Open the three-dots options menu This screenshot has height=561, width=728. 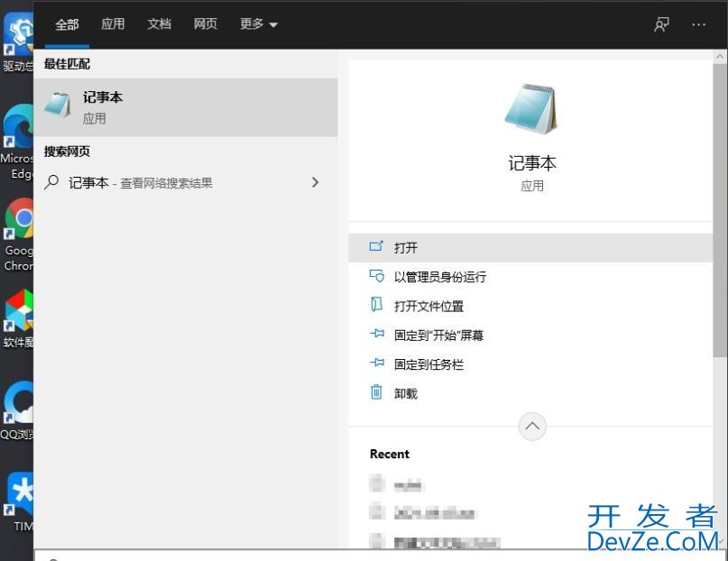[699, 25]
